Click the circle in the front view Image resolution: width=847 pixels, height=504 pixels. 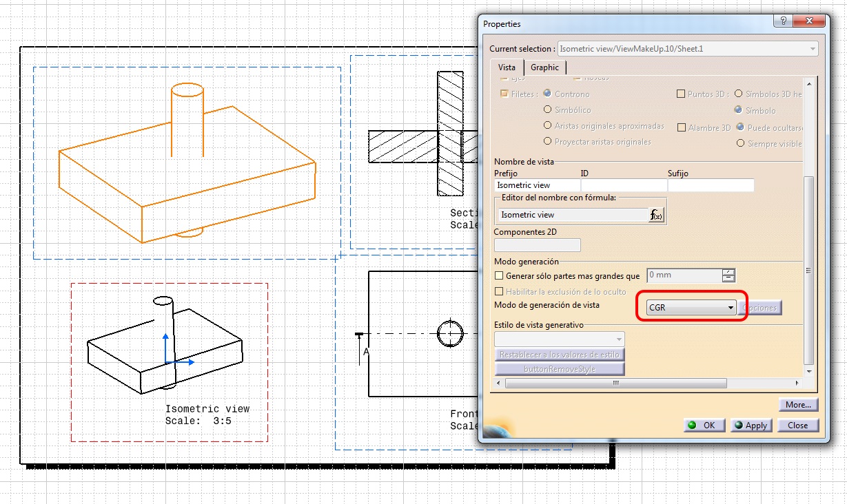(x=450, y=334)
